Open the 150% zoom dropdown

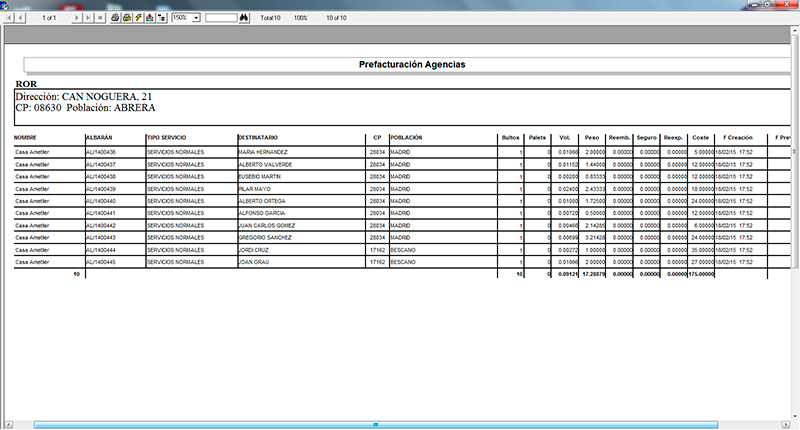click(196, 18)
